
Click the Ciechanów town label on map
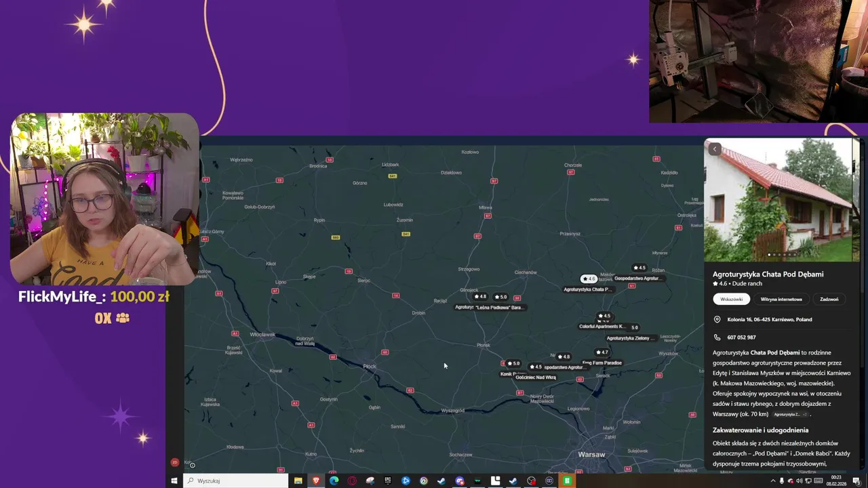tap(526, 272)
